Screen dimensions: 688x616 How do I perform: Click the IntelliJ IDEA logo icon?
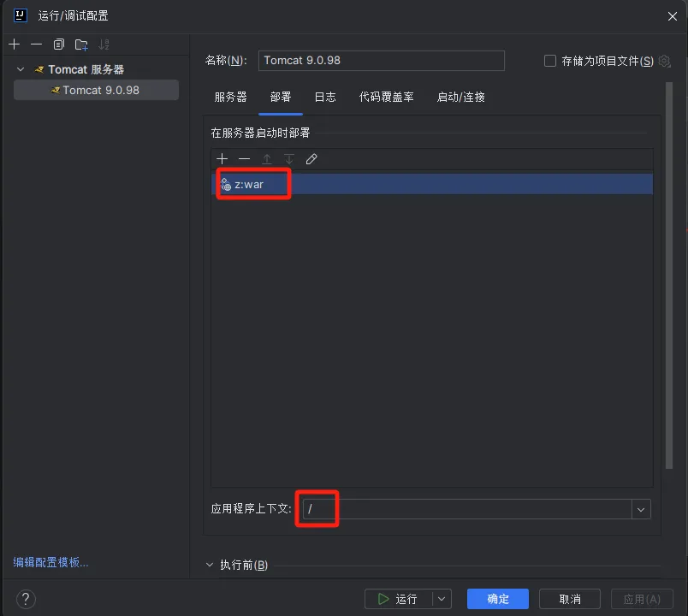(x=21, y=15)
